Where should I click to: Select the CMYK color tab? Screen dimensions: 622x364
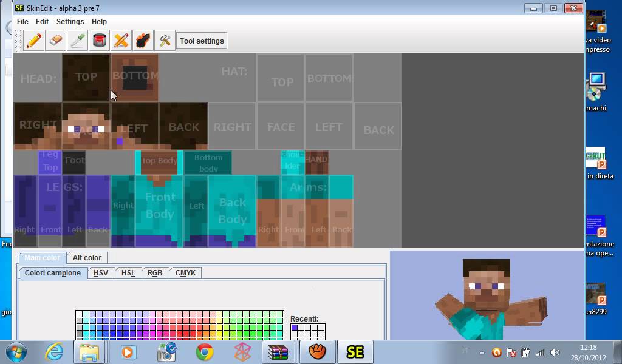pyautogui.click(x=185, y=273)
